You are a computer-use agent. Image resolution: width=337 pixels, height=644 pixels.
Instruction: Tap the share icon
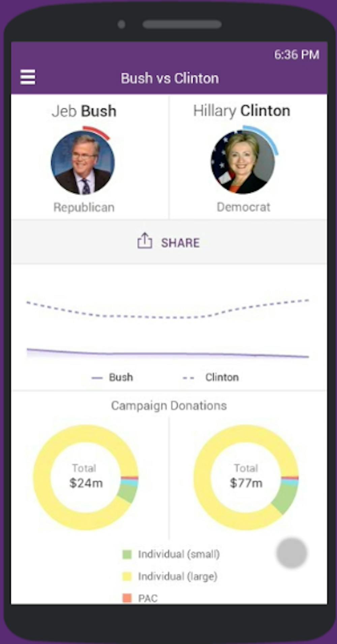coord(145,241)
